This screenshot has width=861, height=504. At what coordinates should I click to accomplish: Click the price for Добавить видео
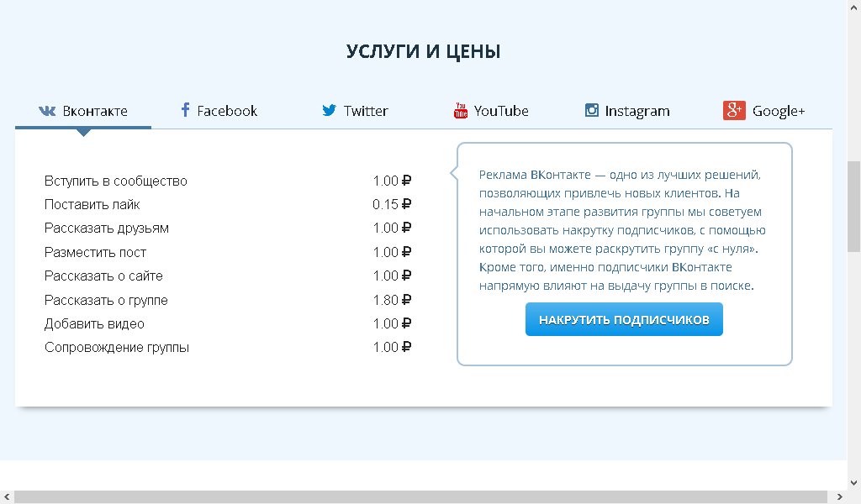tap(392, 323)
